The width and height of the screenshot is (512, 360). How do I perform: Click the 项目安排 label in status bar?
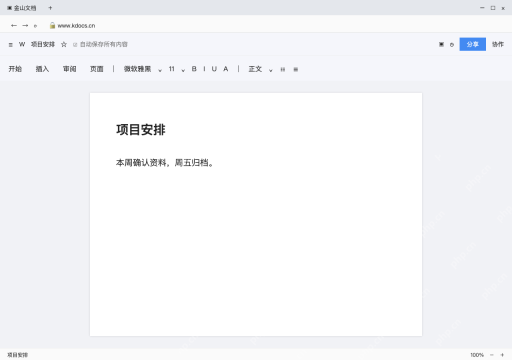[18, 355]
